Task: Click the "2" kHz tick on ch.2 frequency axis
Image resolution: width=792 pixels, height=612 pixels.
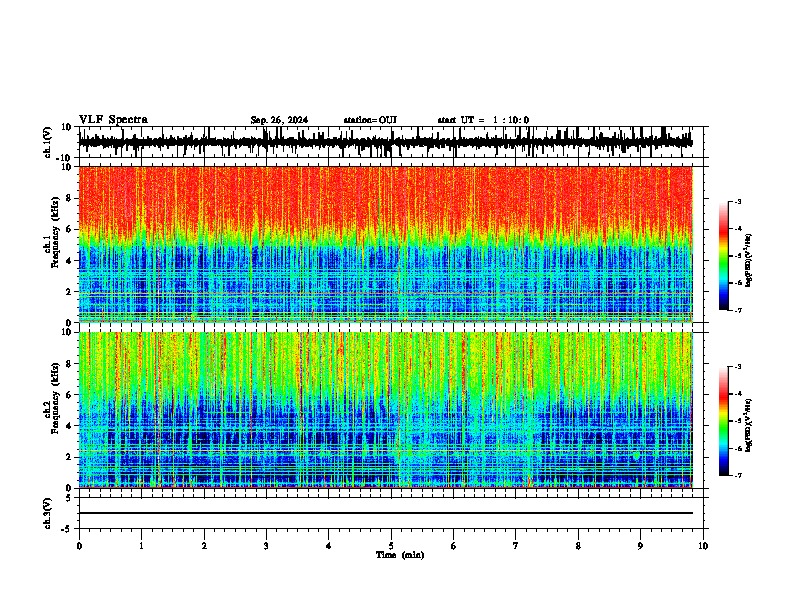Action: (69, 457)
